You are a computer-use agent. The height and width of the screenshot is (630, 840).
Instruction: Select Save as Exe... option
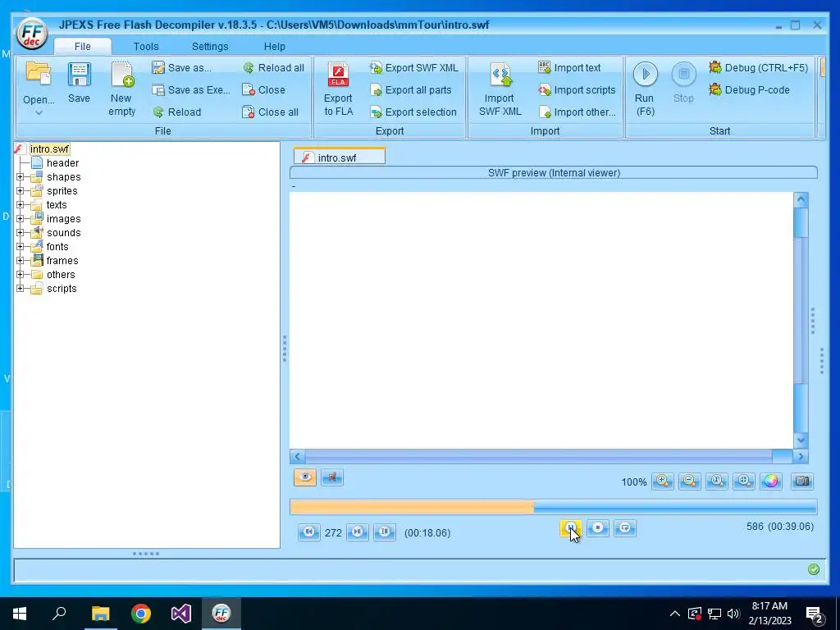(190, 90)
